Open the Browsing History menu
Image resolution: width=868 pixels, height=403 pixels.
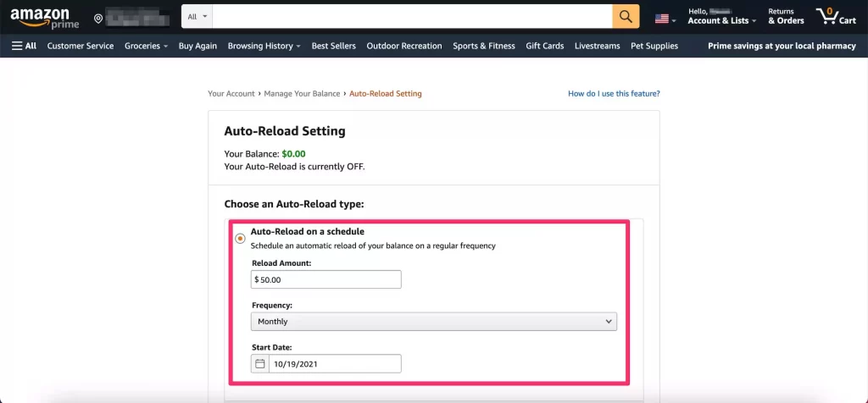tap(264, 46)
